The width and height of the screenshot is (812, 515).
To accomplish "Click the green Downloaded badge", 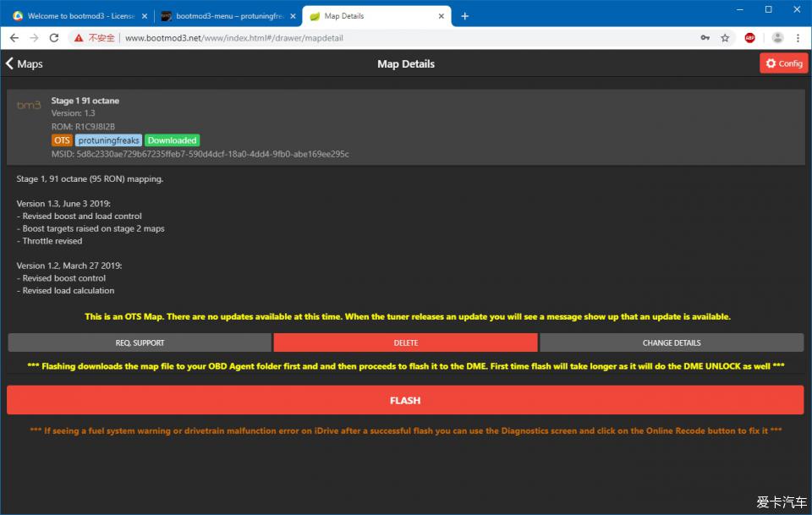I will tap(172, 140).
